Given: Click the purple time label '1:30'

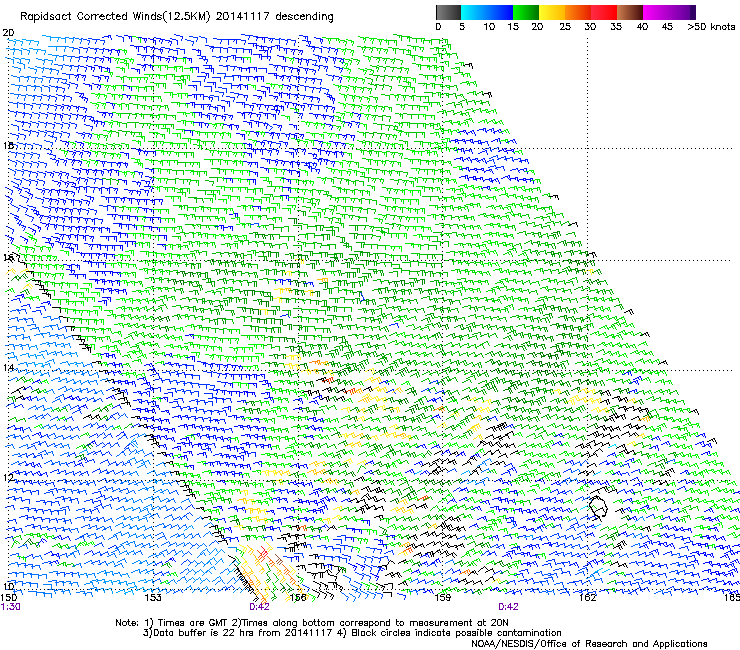Looking at the screenshot, I should point(10,607).
